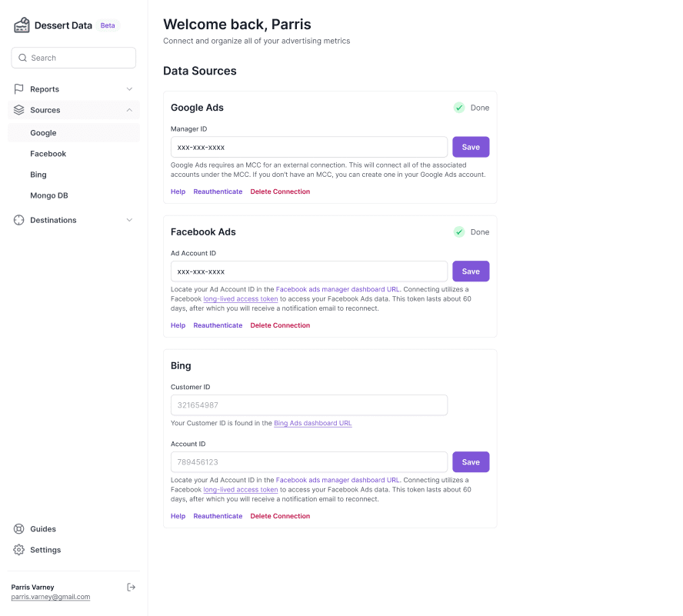This screenshot has height=616, width=683.
Task: Open the Bing Ads dashboard URL link
Action: pyautogui.click(x=313, y=423)
